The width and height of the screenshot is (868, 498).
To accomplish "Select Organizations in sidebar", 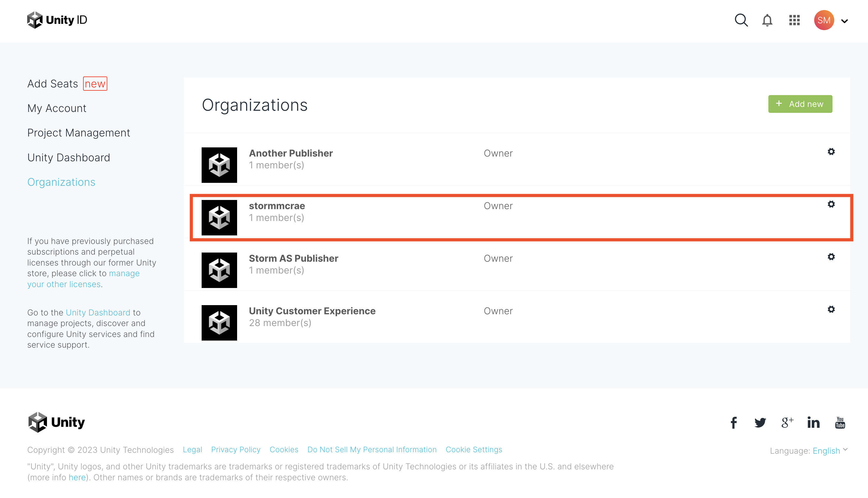I will (61, 182).
